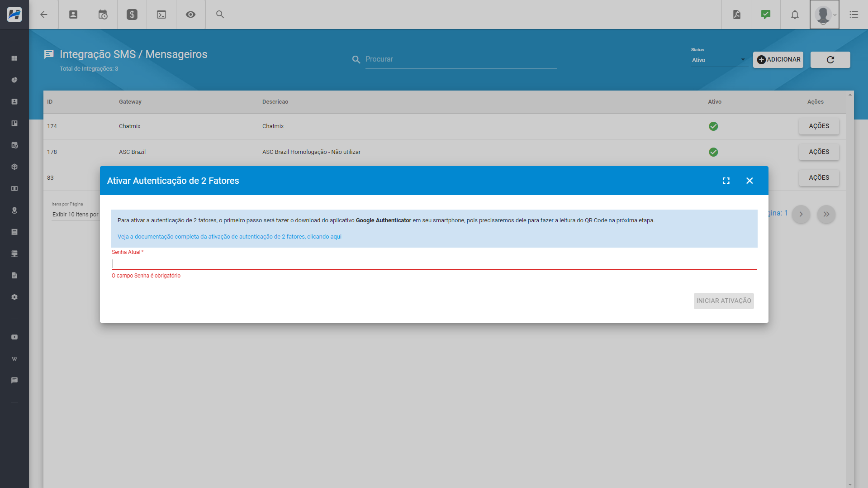
Task: Open the Status dropdown showing Ativo
Action: (x=718, y=60)
